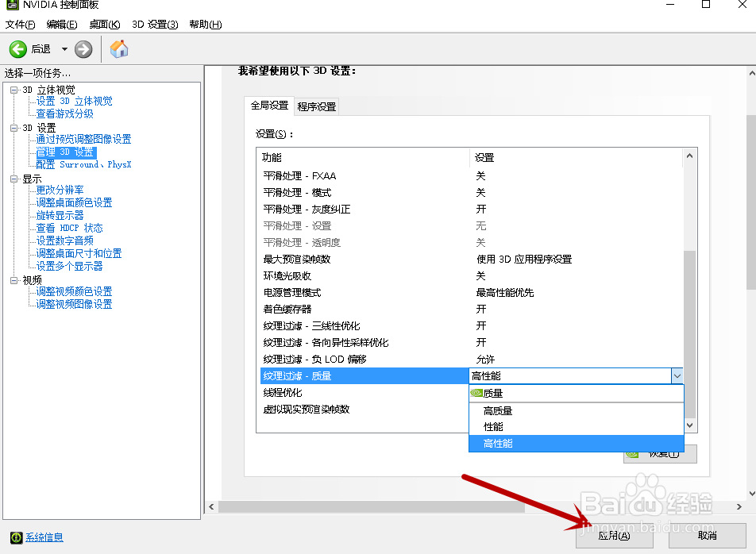Open the 文件(F) menu
This screenshot has height=554, width=756.
[21, 25]
